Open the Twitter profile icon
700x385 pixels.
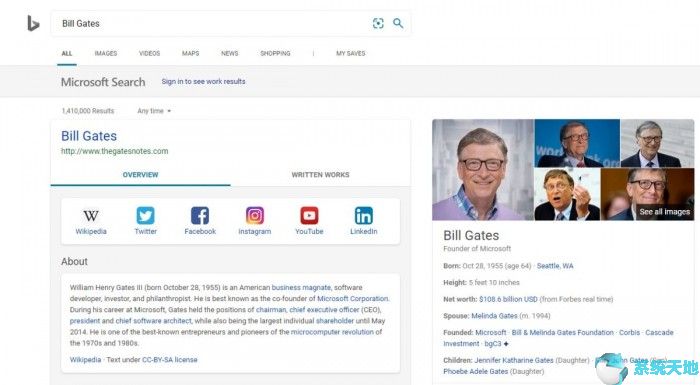click(x=146, y=215)
